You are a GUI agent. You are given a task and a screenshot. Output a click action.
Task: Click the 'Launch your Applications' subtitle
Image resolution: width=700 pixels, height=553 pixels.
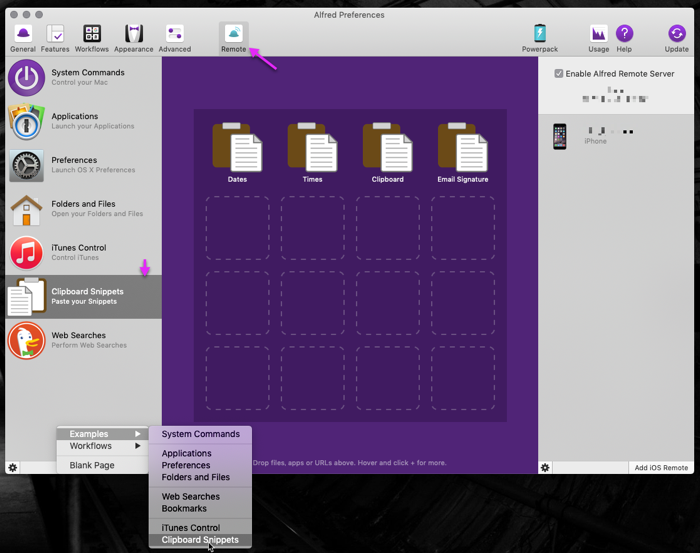[x=92, y=126]
